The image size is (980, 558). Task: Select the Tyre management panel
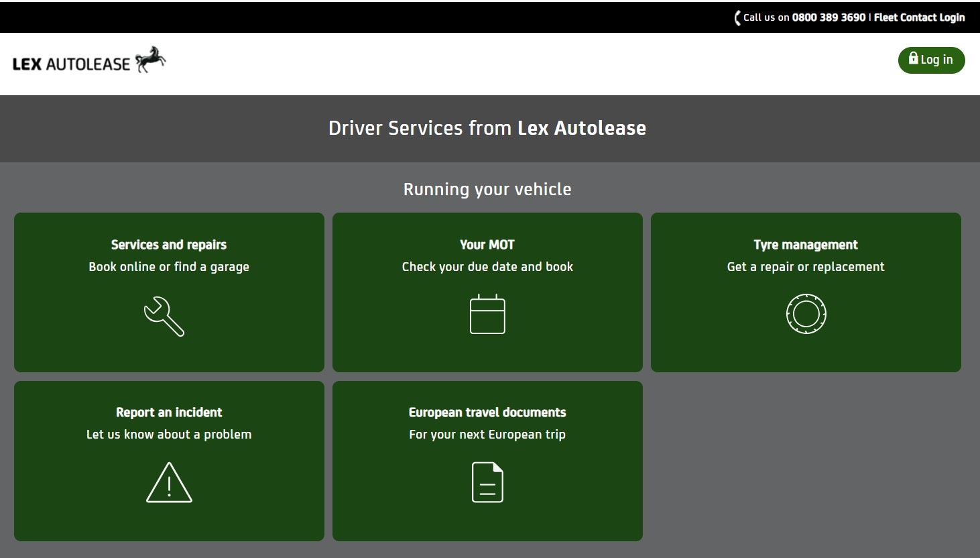coord(806,292)
